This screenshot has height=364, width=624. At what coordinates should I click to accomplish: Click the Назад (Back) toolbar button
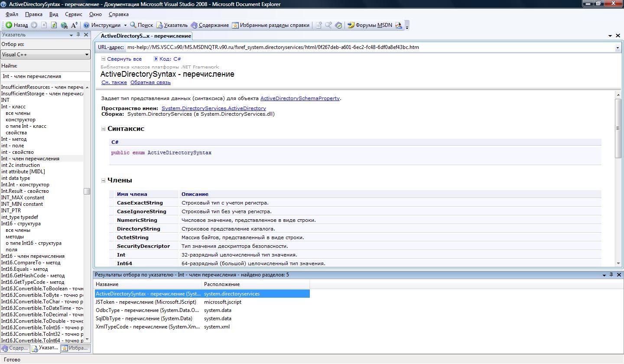coord(16,25)
